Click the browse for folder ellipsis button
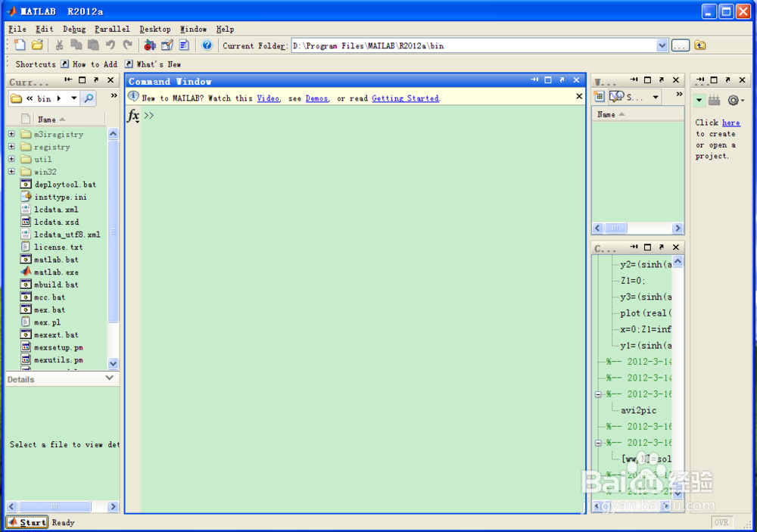This screenshot has width=757, height=532. 681,45
